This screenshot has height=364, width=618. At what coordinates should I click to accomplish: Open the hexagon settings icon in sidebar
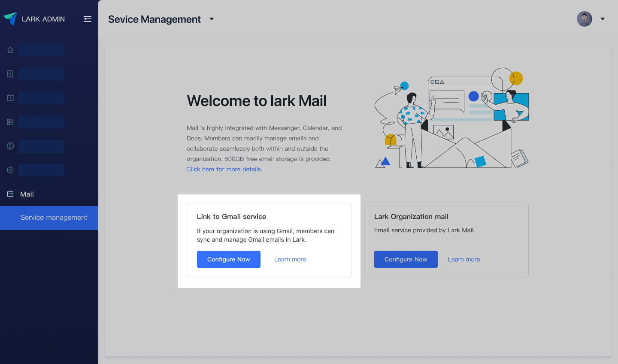click(x=10, y=170)
